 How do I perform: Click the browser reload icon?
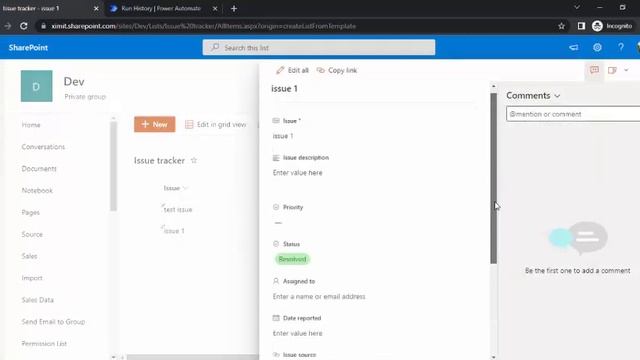click(24, 26)
